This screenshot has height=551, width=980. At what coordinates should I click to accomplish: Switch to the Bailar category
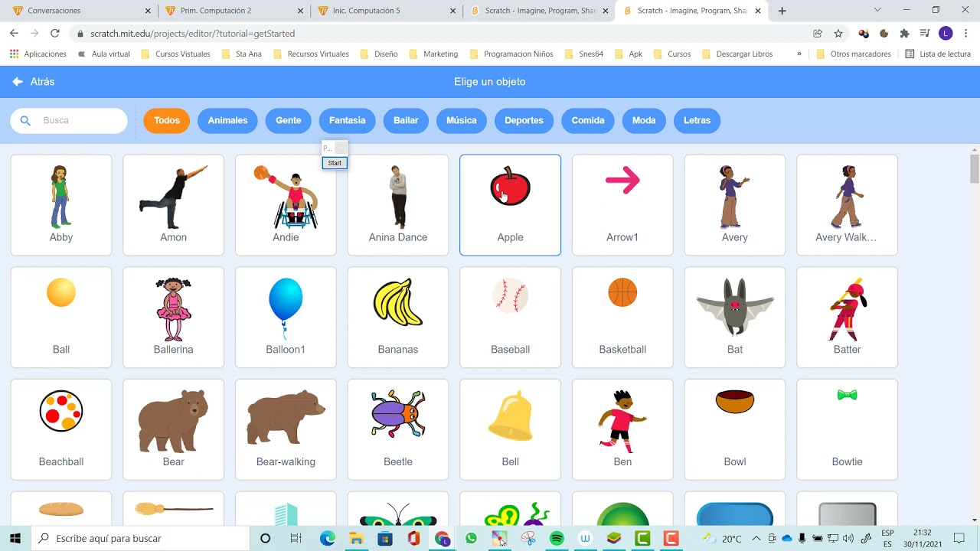tap(406, 120)
